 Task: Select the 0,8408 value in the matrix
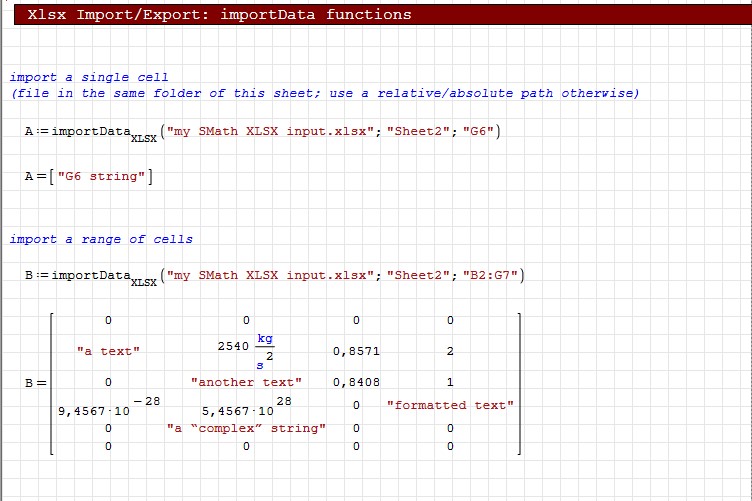(x=356, y=382)
